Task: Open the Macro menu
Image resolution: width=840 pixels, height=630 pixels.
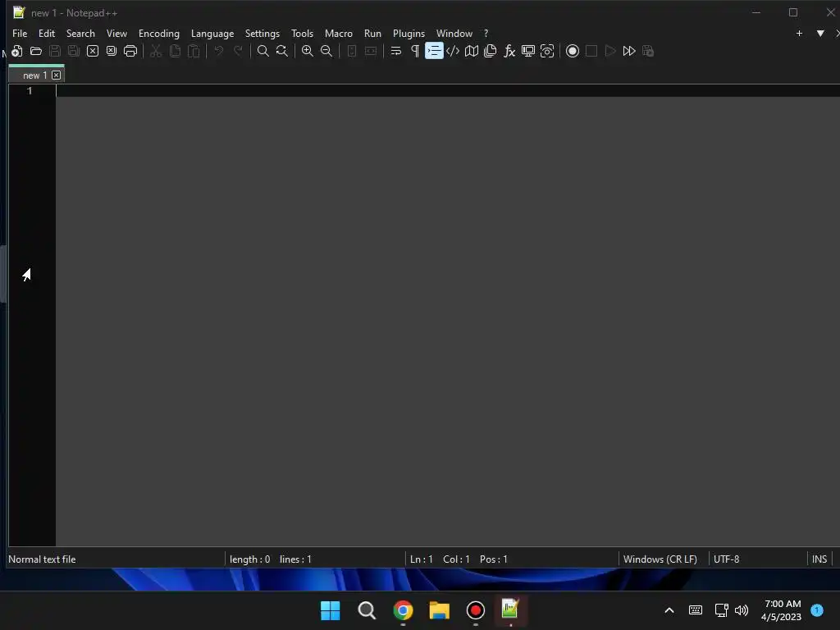Action: 339,33
